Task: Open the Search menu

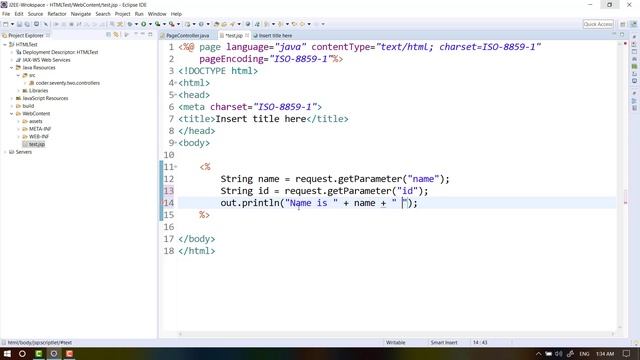Action: coord(103,14)
